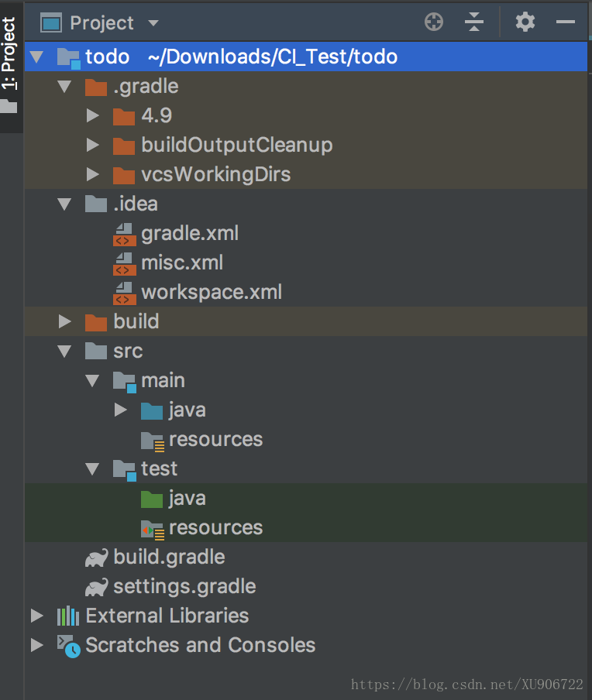This screenshot has height=700, width=592.
Task: Switch to the 1: Project side tab
Action: pyautogui.click(x=9, y=66)
